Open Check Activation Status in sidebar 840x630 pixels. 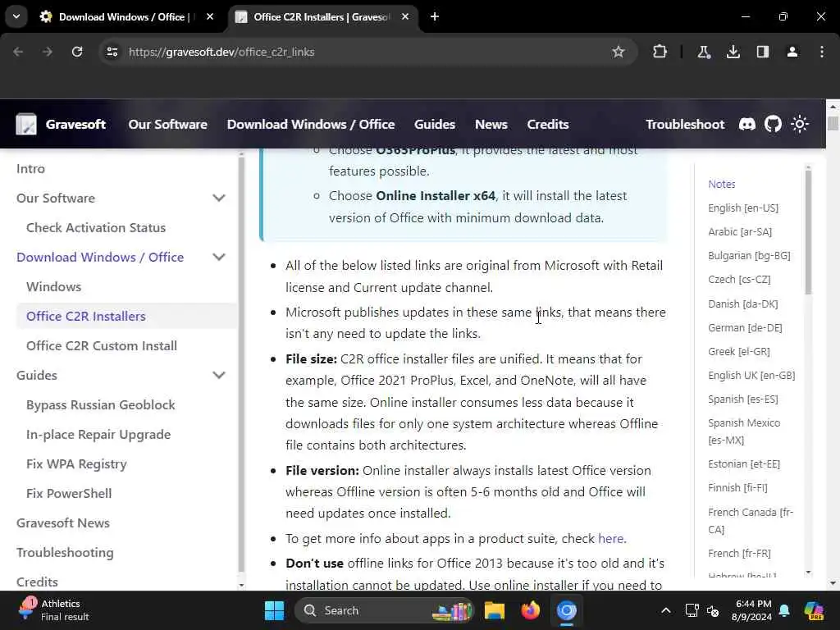pyautogui.click(x=96, y=228)
